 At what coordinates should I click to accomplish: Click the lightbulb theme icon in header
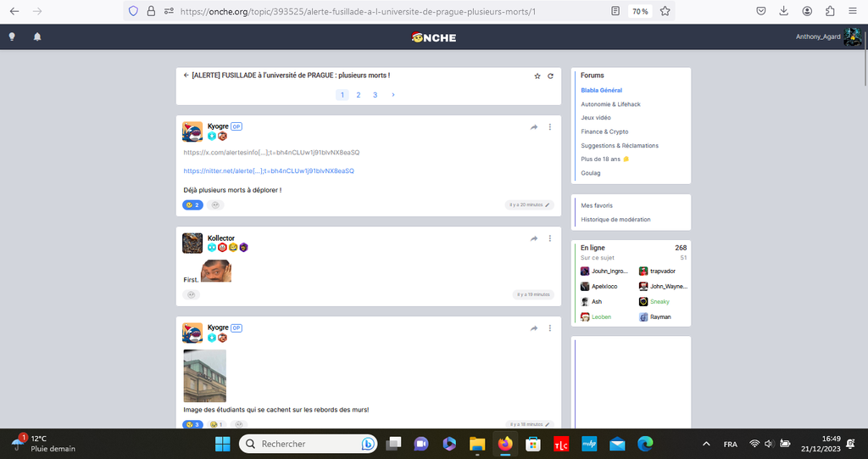[x=12, y=36]
